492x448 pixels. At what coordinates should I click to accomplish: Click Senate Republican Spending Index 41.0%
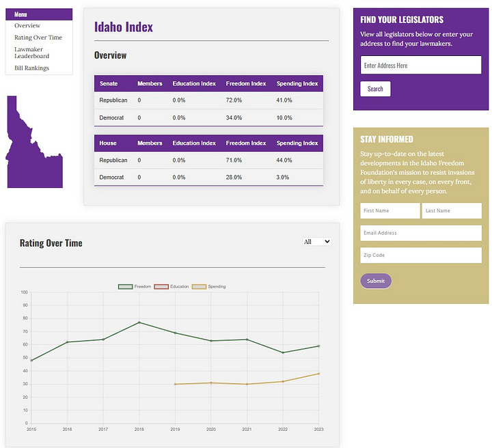284,100
